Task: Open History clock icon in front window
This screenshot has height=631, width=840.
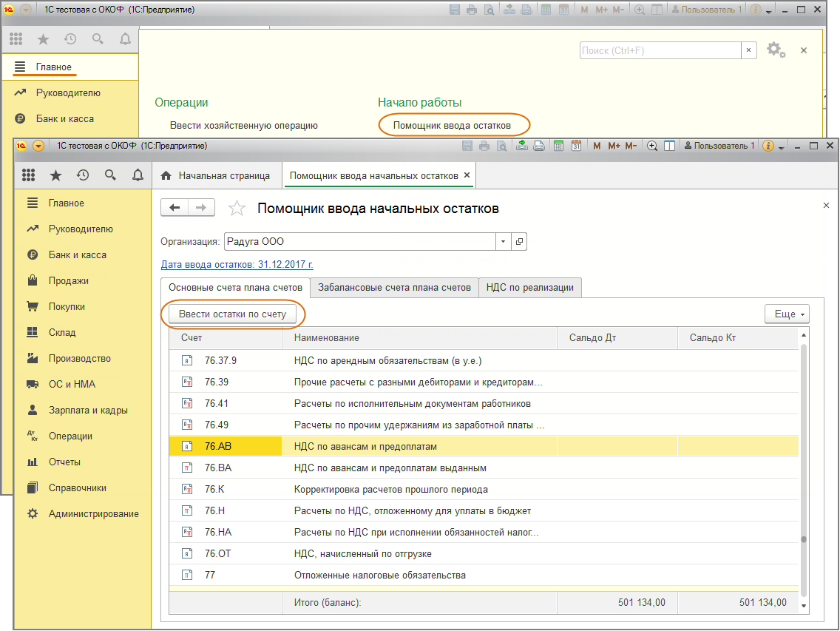Action: tap(83, 175)
